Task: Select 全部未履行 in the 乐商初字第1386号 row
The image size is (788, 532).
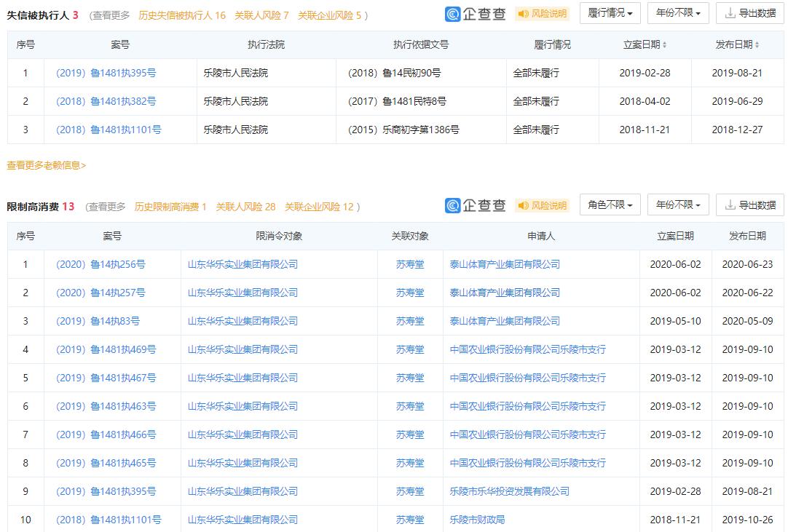Action: [536, 130]
